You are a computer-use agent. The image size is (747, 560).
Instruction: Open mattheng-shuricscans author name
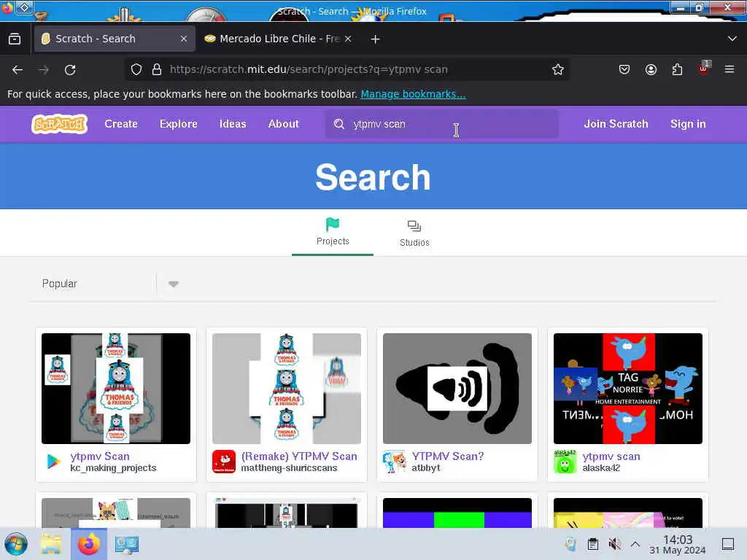(289, 468)
